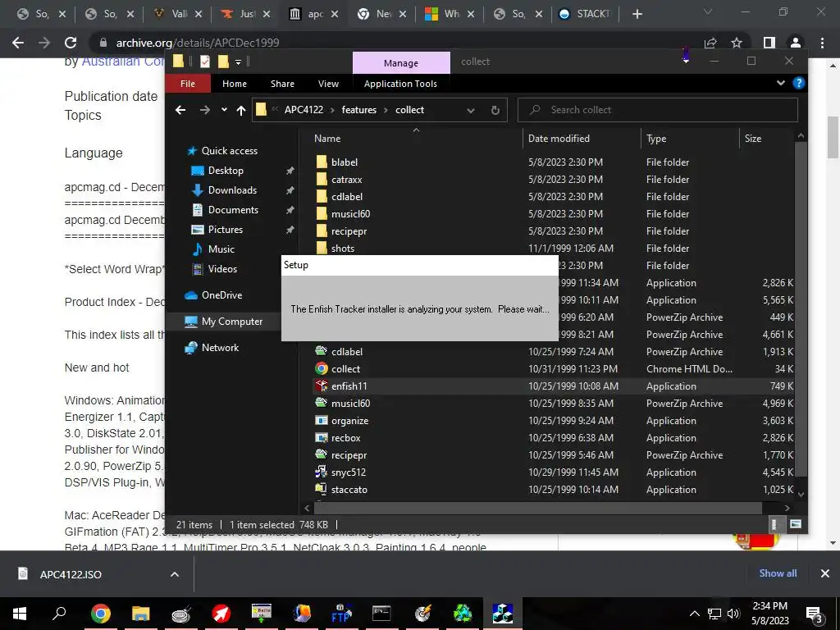Open Chrome side panel icon
840x630 pixels.
tap(769, 43)
